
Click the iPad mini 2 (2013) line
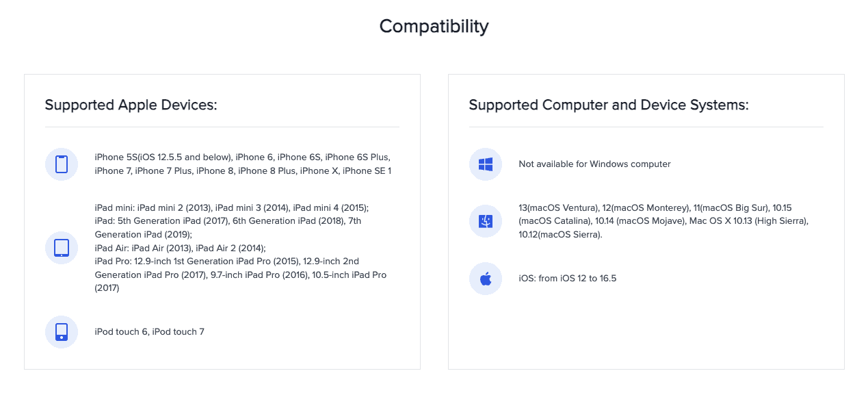tap(175, 207)
